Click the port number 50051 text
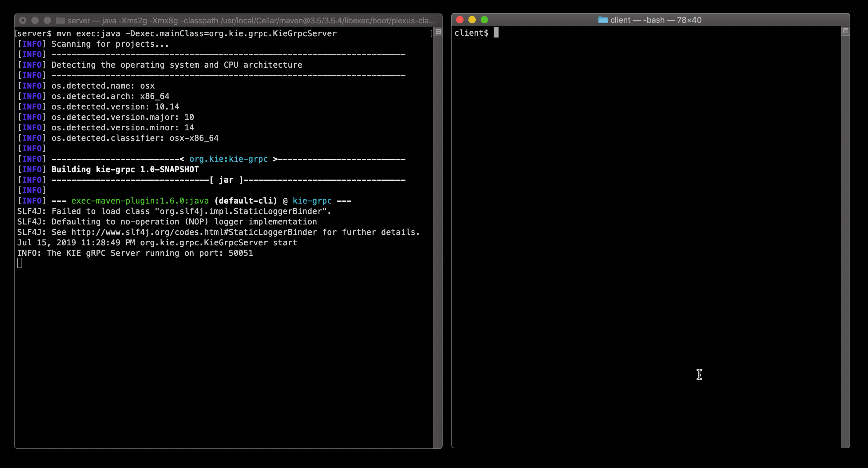This screenshot has width=868, height=468. tap(241, 253)
